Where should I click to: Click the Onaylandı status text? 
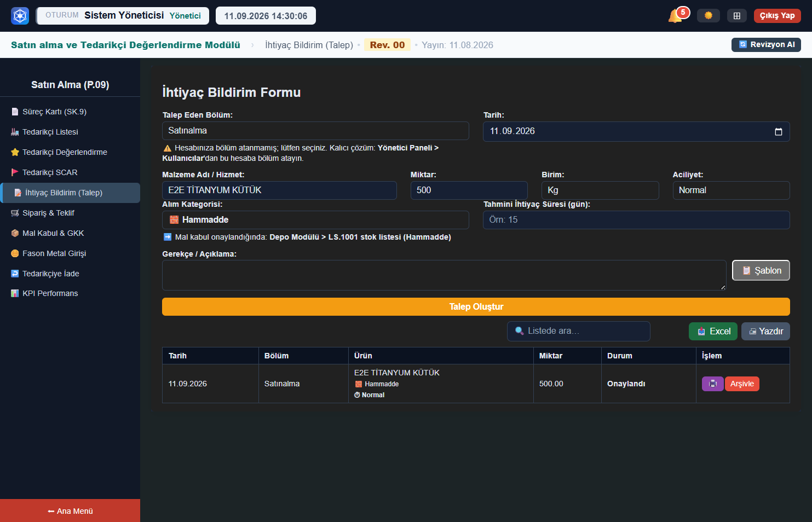pos(626,384)
